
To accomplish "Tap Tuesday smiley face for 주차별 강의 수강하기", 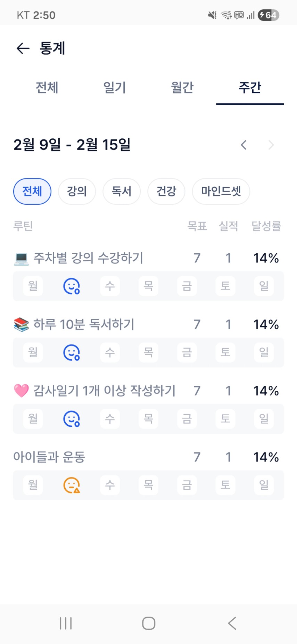I will [x=72, y=286].
